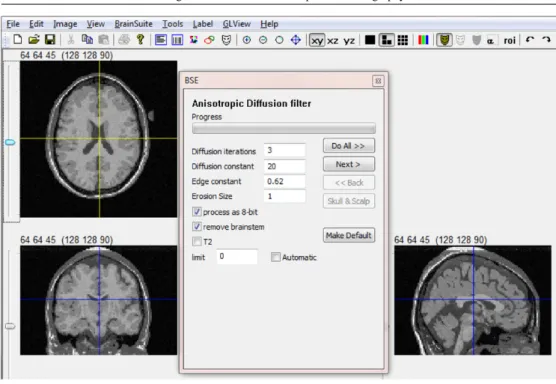
Task: Open the File menu
Action: pyautogui.click(x=13, y=24)
